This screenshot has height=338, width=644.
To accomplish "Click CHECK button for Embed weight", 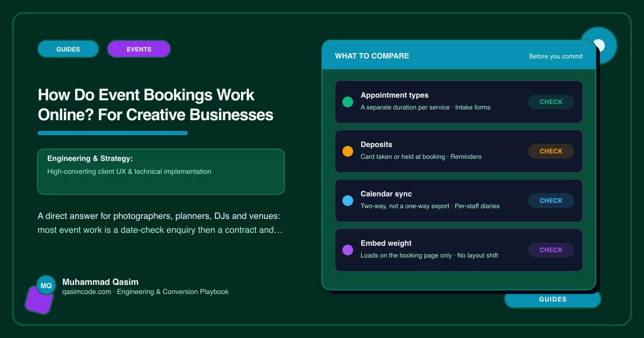I will click(x=551, y=250).
